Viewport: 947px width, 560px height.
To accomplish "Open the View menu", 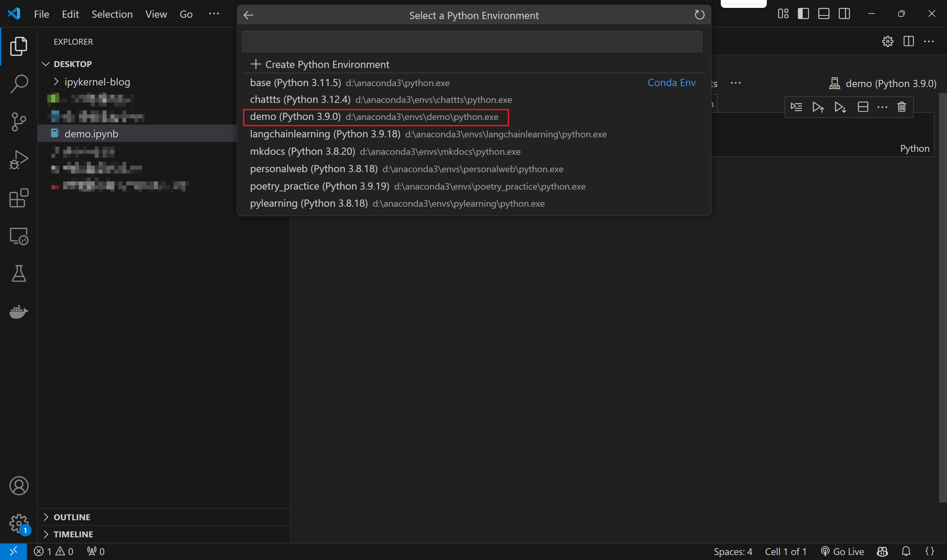I will click(x=156, y=14).
